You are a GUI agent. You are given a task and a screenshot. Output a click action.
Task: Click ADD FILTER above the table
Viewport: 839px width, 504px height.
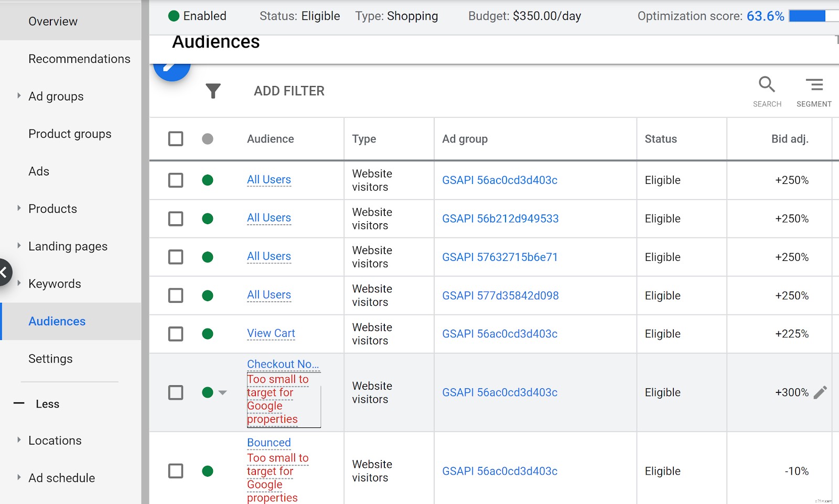[289, 91]
